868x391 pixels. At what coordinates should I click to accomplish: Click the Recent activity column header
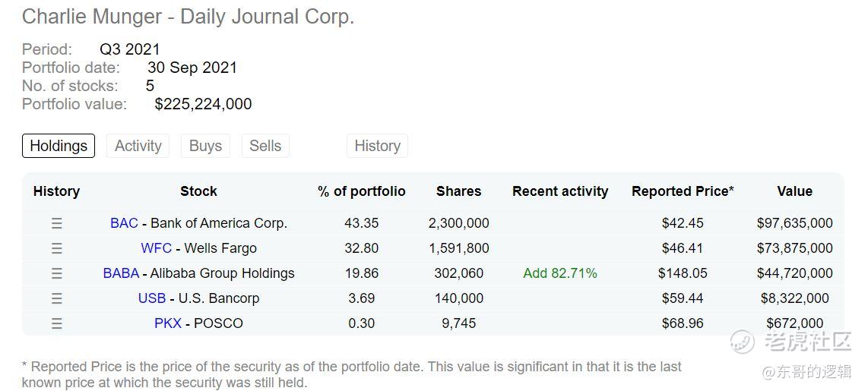(x=560, y=191)
